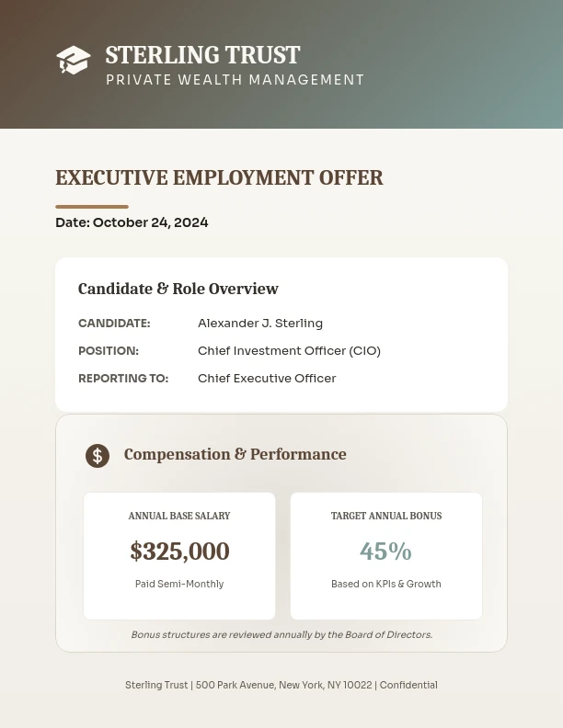Select the Chief Executive Officer value
This screenshot has width=563, height=728.
[x=267, y=379]
